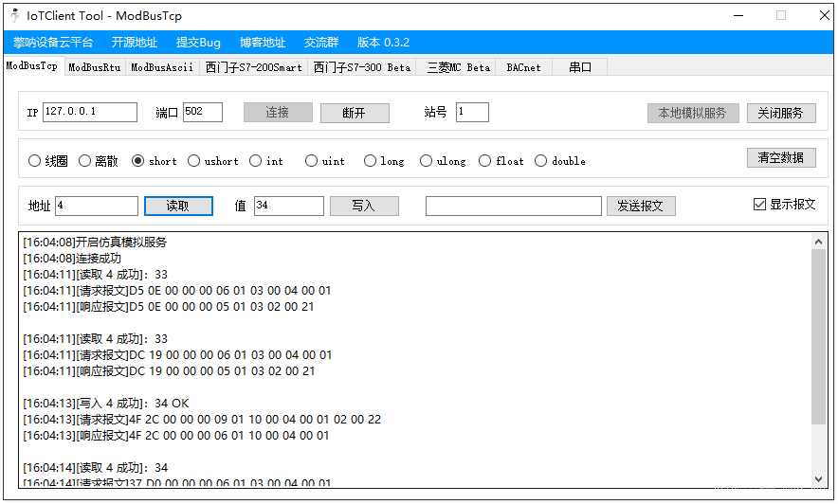Click the 断开 disconnect button
This screenshot has height=504, width=838.
click(x=355, y=113)
